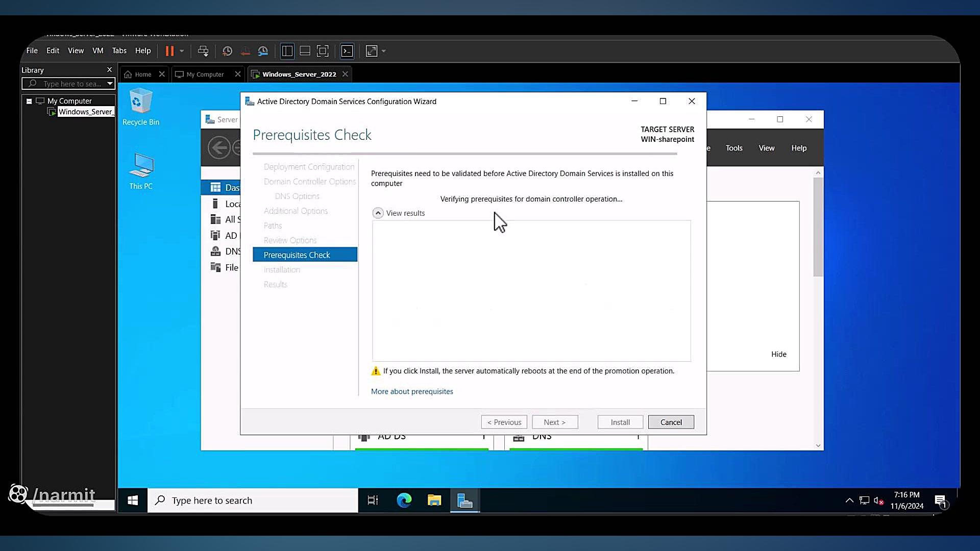
Task: Open the console view icon
Action: (x=347, y=51)
